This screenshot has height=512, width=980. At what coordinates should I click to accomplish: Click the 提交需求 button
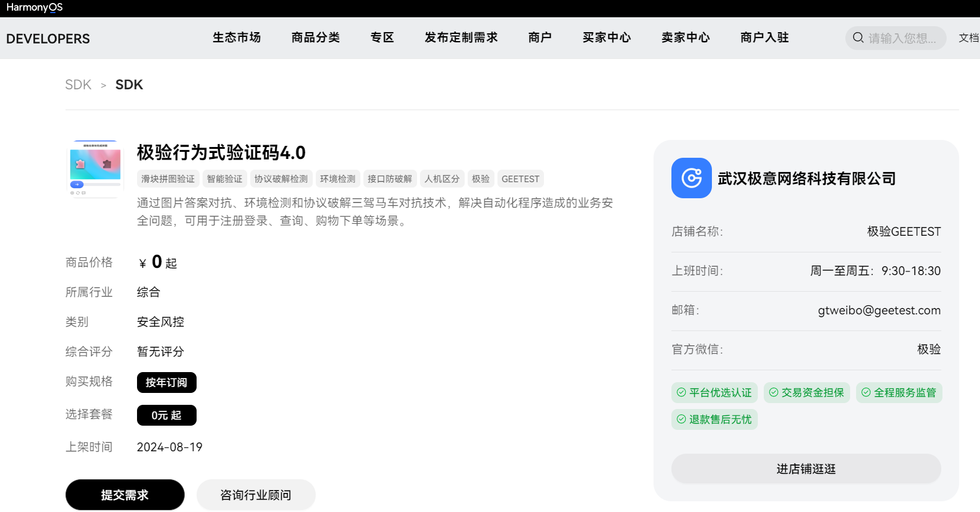[x=125, y=495]
